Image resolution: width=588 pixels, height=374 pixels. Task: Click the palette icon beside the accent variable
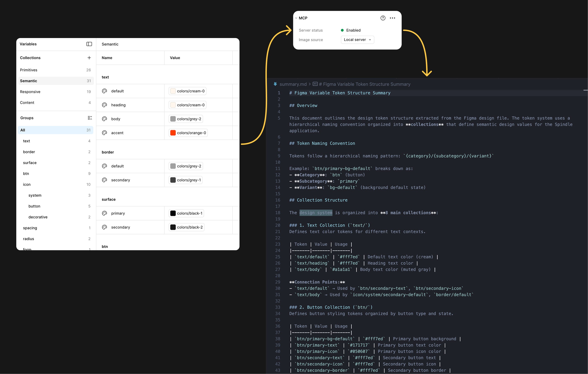coord(104,133)
